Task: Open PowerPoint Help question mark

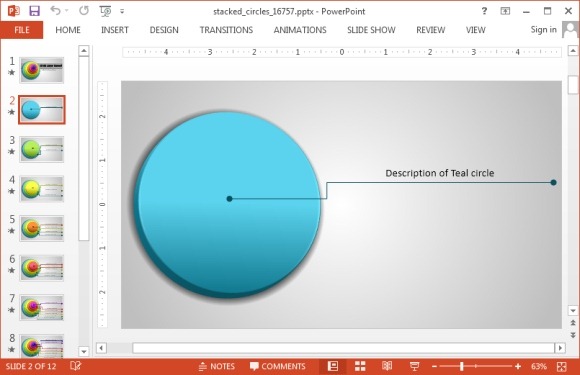Action: (x=484, y=11)
